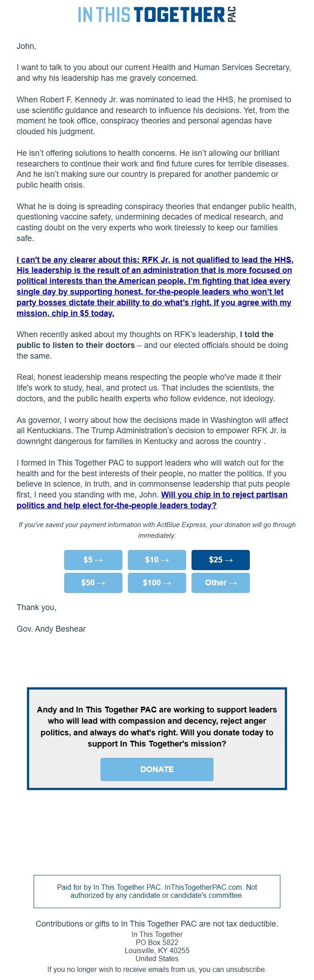Click 'Will you chip in to reject partisan politics' link
314x980 pixels.
coord(224,495)
